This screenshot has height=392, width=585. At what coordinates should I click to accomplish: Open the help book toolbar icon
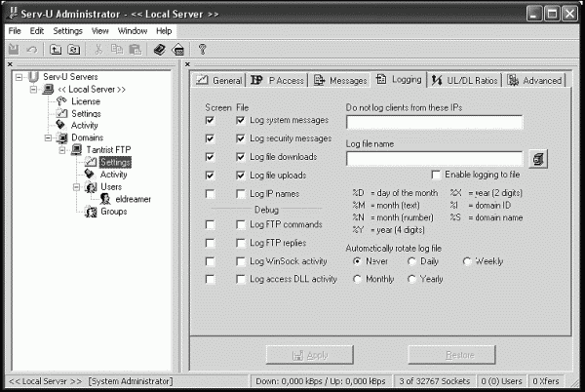(160, 49)
